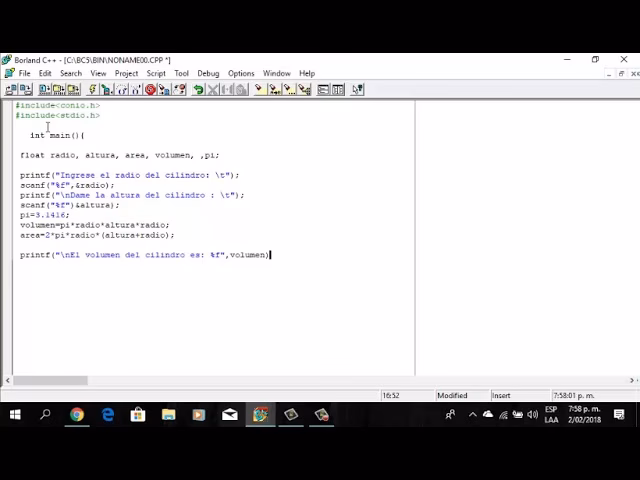Open Microsoft Edge from the taskbar
The height and width of the screenshot is (480, 640).
[x=108, y=415]
